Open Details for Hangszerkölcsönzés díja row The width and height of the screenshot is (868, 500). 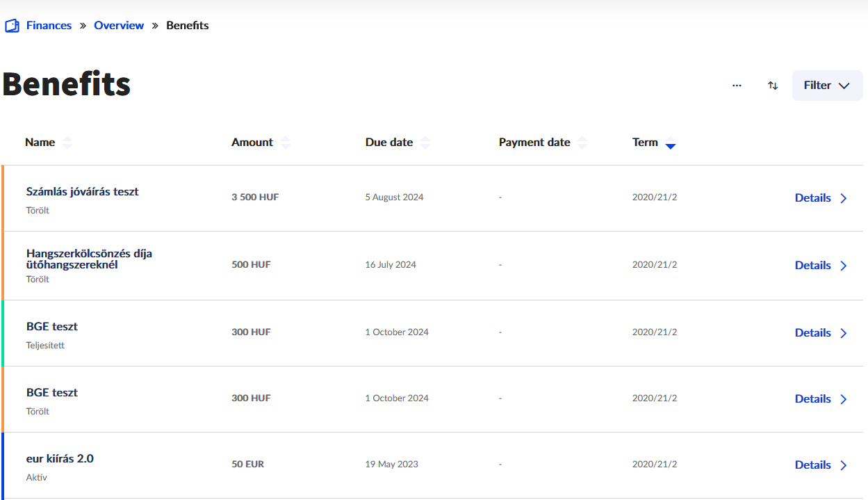pos(813,266)
